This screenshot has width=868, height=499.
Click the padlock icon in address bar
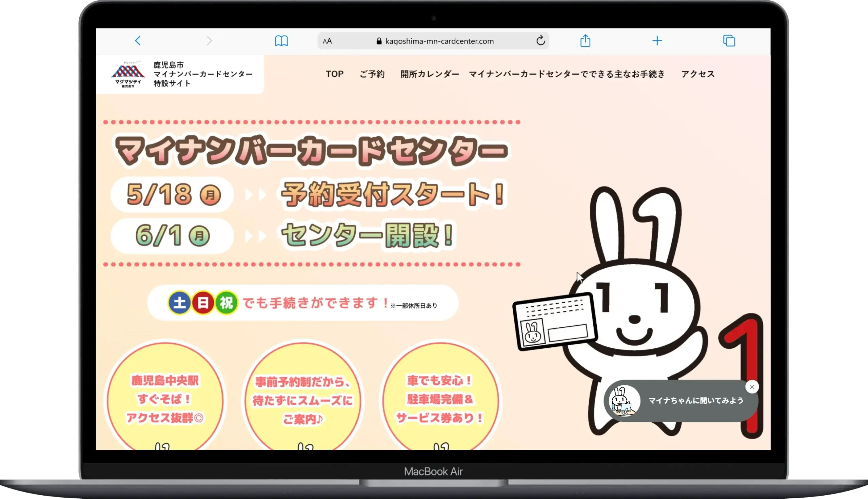click(379, 41)
